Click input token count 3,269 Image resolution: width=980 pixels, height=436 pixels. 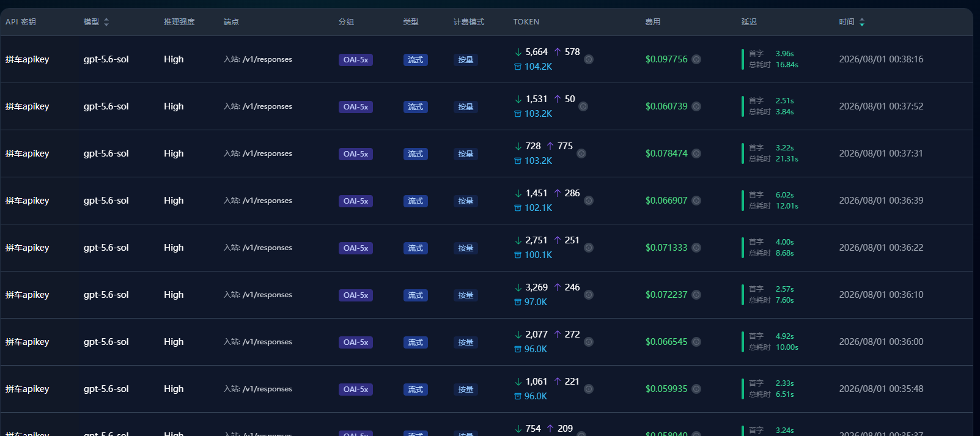click(x=537, y=287)
